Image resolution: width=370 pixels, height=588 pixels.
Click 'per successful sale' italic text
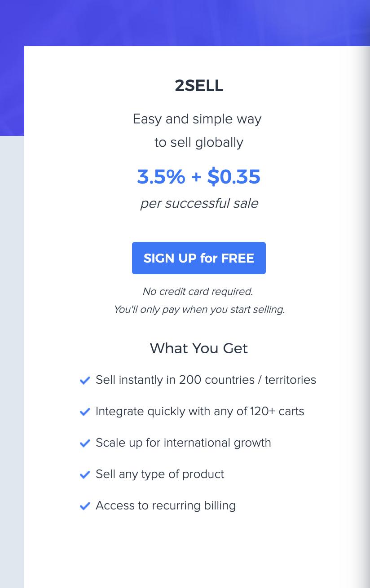tap(199, 203)
